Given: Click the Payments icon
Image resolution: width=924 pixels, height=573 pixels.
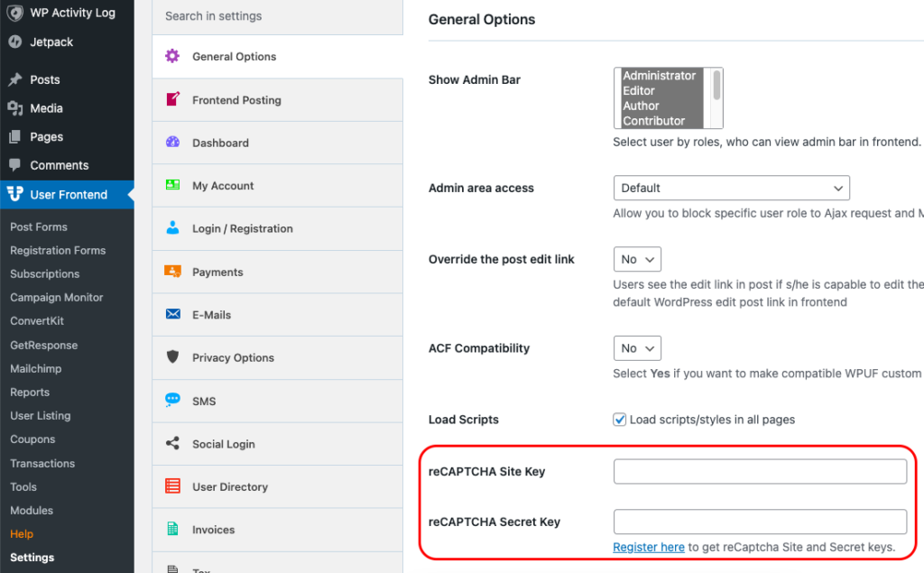Looking at the screenshot, I should click(172, 272).
